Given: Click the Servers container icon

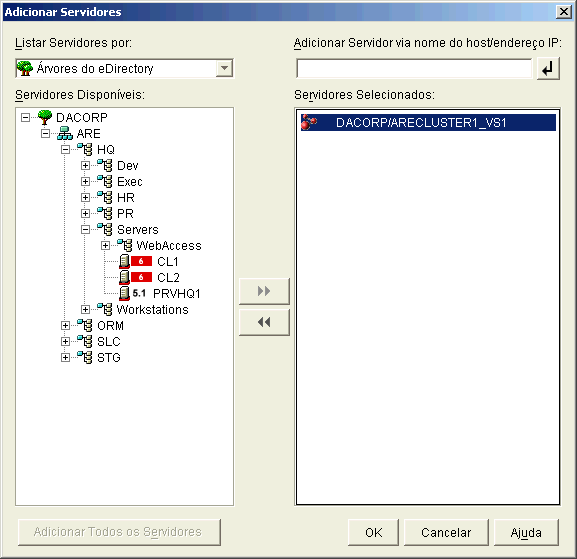Looking at the screenshot, I should click(x=105, y=229).
